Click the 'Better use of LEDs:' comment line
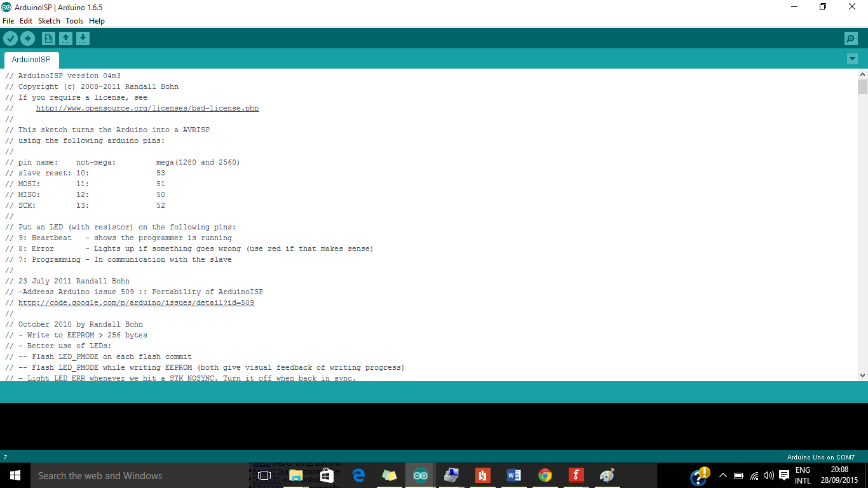This screenshot has width=868, height=488. pyautogui.click(x=58, y=346)
